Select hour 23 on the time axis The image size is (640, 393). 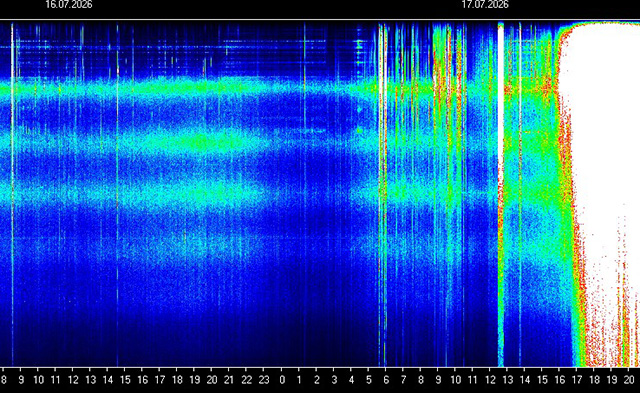tap(264, 380)
